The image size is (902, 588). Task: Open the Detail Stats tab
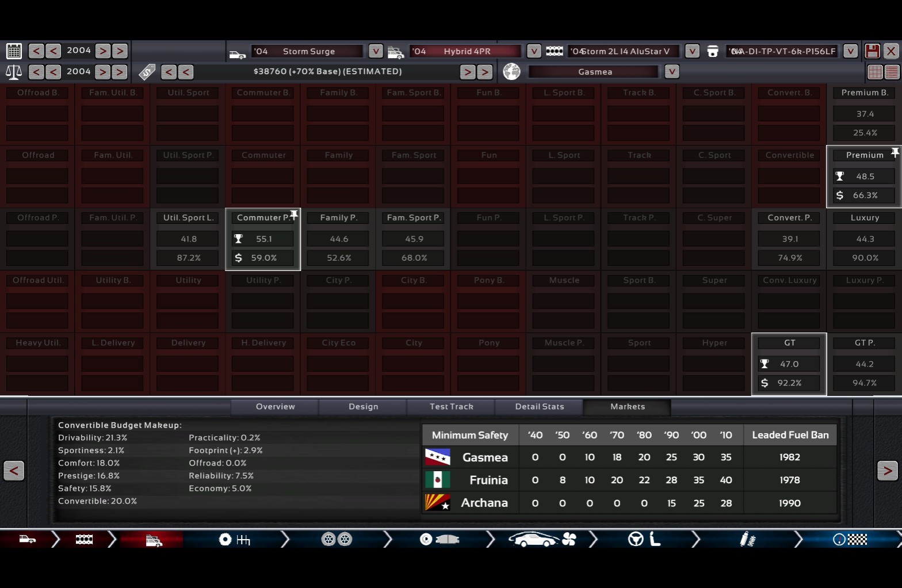539,407
